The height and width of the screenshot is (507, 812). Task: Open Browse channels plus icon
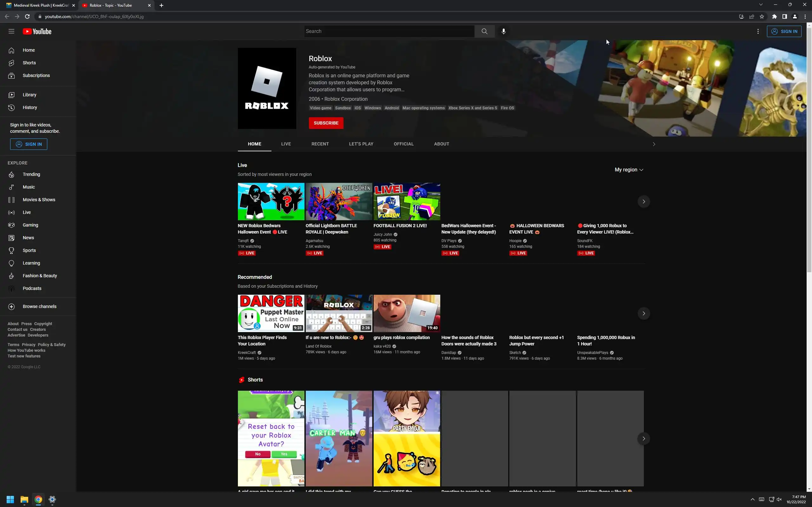[x=11, y=306]
